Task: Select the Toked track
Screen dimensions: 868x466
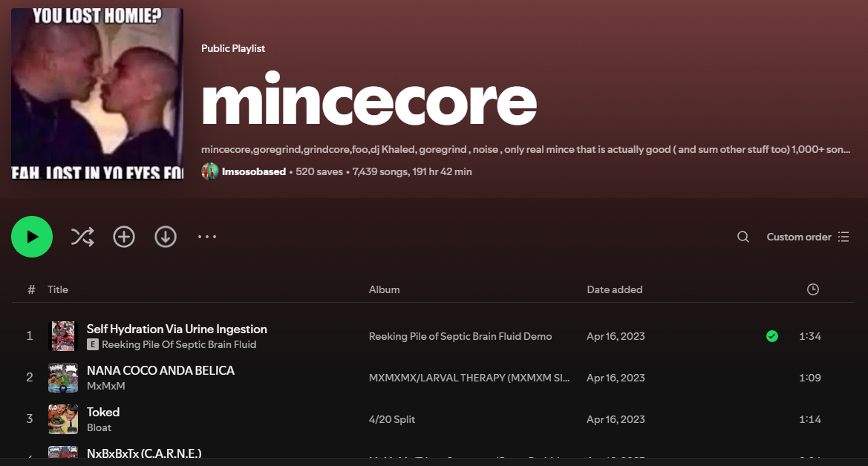Action: (103, 412)
